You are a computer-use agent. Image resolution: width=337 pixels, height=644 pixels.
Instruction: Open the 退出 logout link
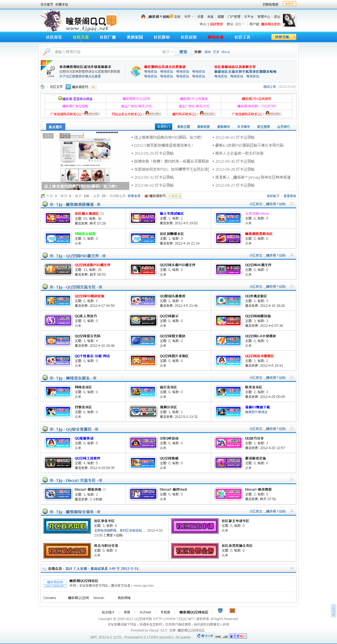point(277,17)
